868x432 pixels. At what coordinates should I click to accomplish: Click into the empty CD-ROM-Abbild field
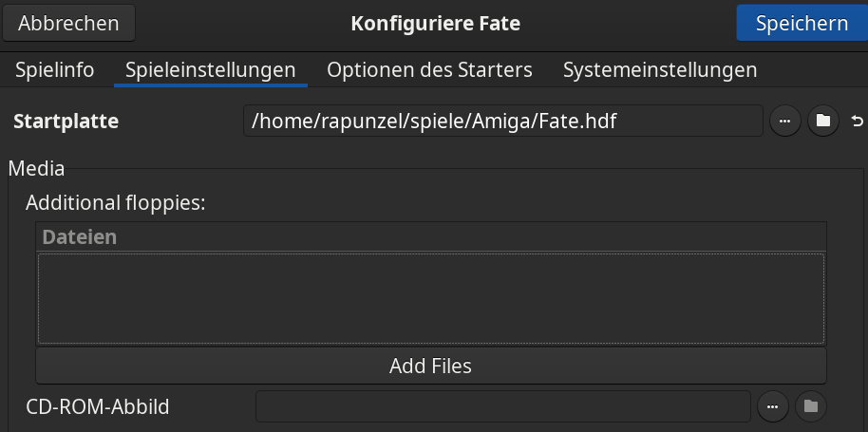[503, 406]
